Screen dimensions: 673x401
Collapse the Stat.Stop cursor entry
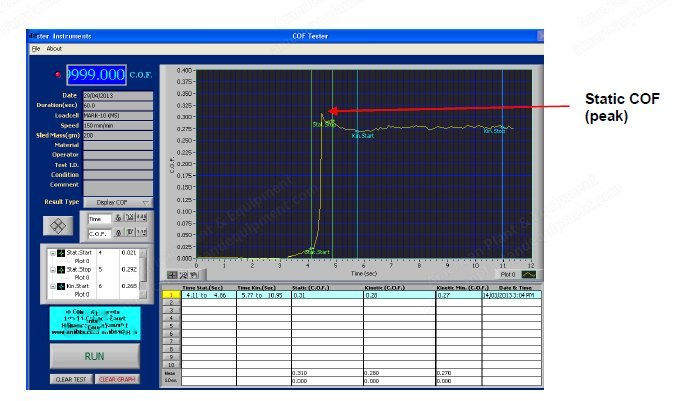[53, 270]
